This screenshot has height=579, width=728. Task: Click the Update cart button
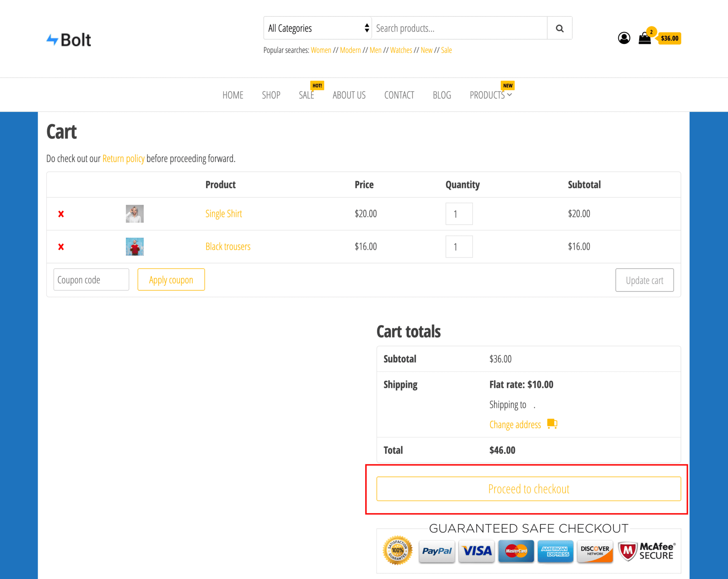pos(644,280)
